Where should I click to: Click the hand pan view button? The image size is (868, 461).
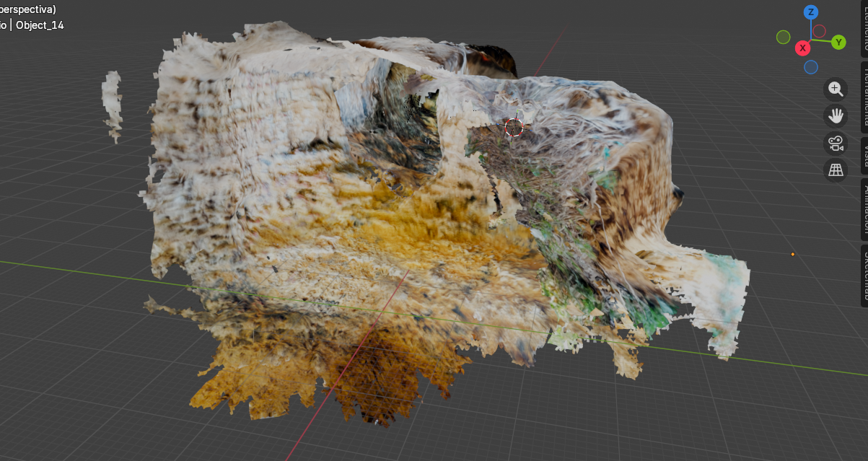click(x=836, y=115)
